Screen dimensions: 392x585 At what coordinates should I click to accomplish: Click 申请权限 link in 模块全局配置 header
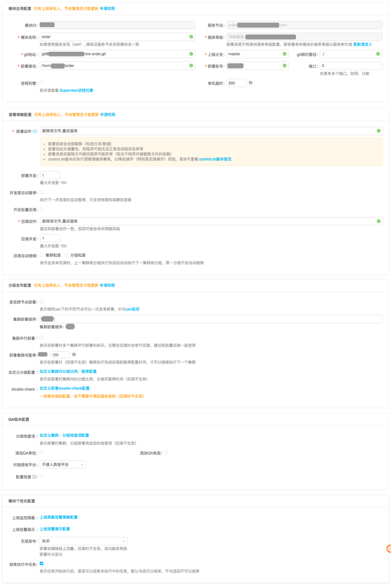(x=108, y=8)
